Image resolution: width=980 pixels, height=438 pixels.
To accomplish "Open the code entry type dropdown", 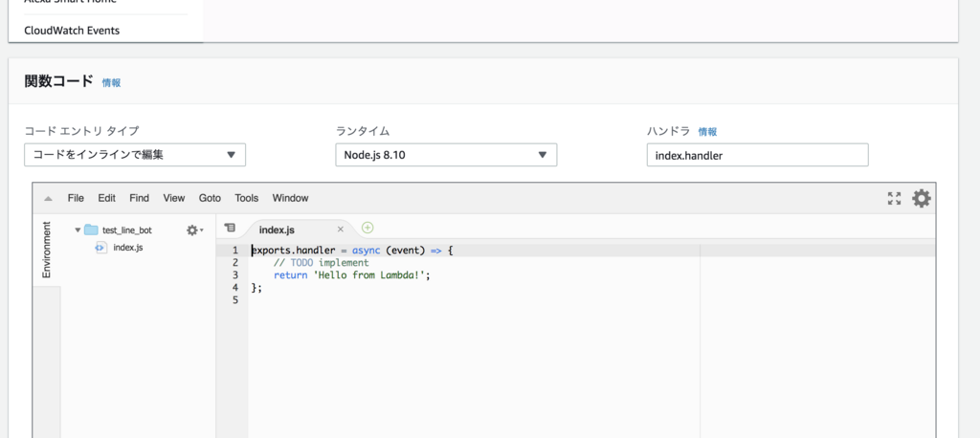I will coord(135,155).
